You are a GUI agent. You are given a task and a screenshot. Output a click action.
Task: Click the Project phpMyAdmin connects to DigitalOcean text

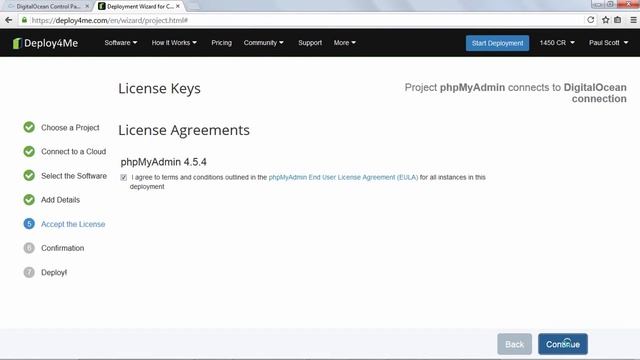point(516,93)
